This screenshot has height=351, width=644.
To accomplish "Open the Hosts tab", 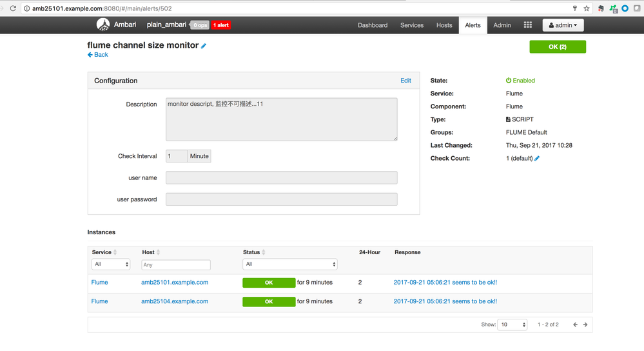I will (444, 25).
